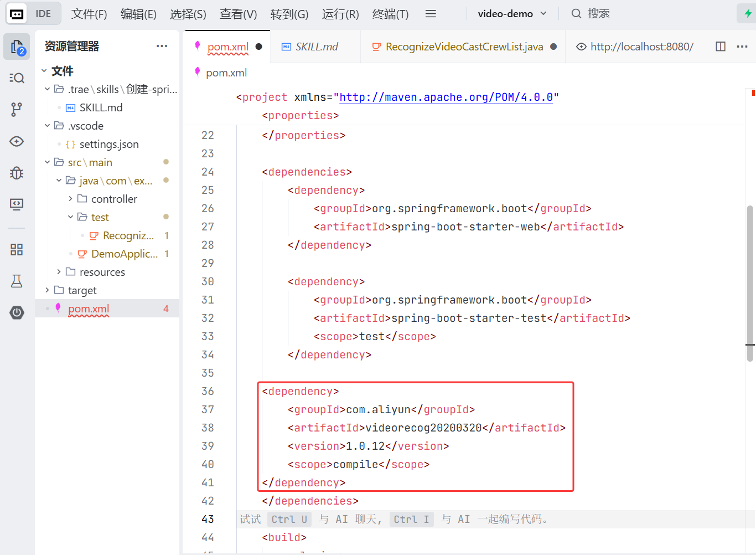Switch to the http://localhost:8080/ preview tab
The image size is (756, 555).
[x=635, y=47]
